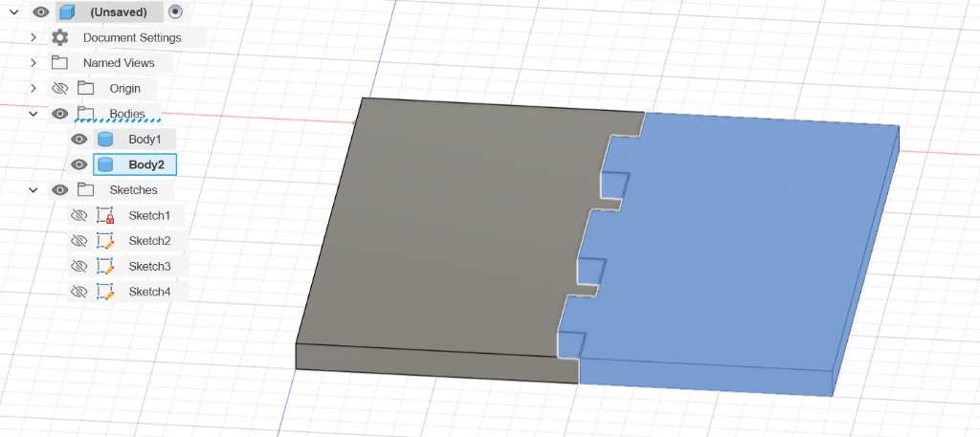Activate the radio button next to (Unsaved)
980x437 pixels.
pos(176,11)
